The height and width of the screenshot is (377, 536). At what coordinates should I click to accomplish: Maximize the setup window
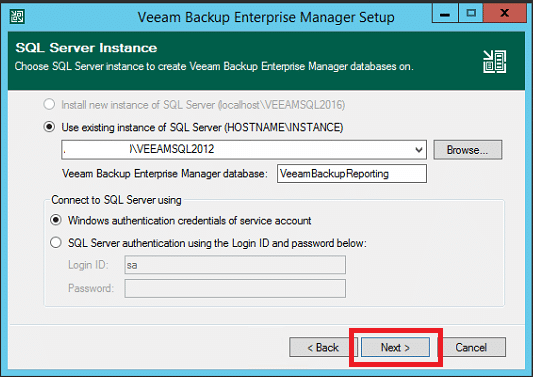point(471,13)
